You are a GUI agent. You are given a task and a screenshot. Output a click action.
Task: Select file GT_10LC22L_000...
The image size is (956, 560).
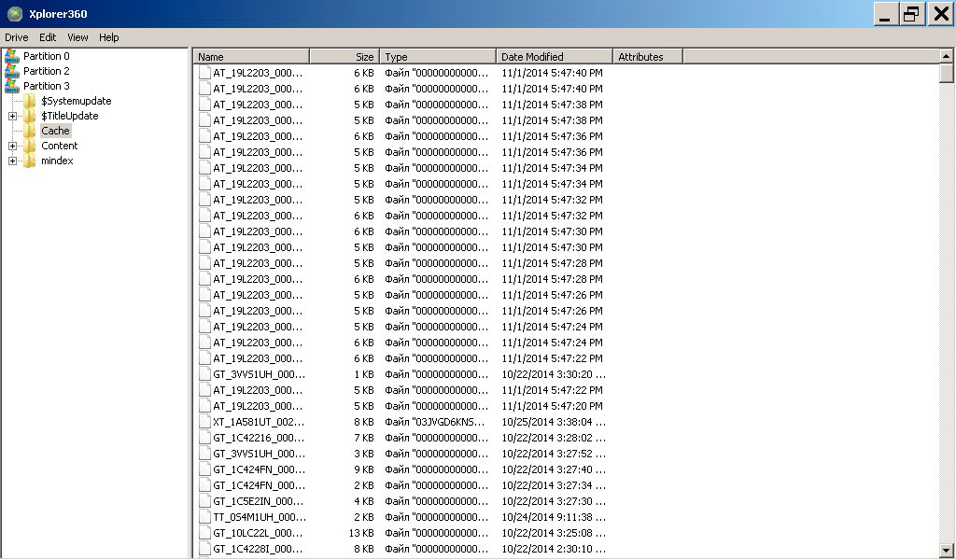[258, 533]
